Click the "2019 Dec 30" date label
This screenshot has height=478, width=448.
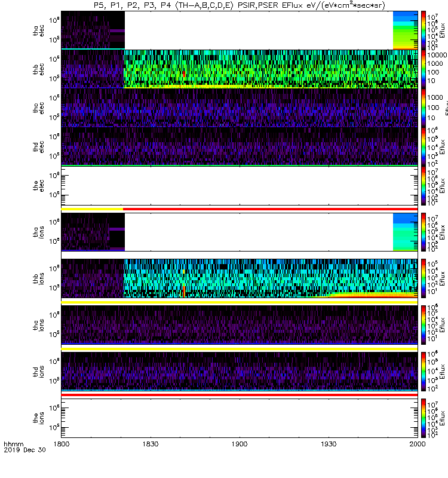coord(24,450)
